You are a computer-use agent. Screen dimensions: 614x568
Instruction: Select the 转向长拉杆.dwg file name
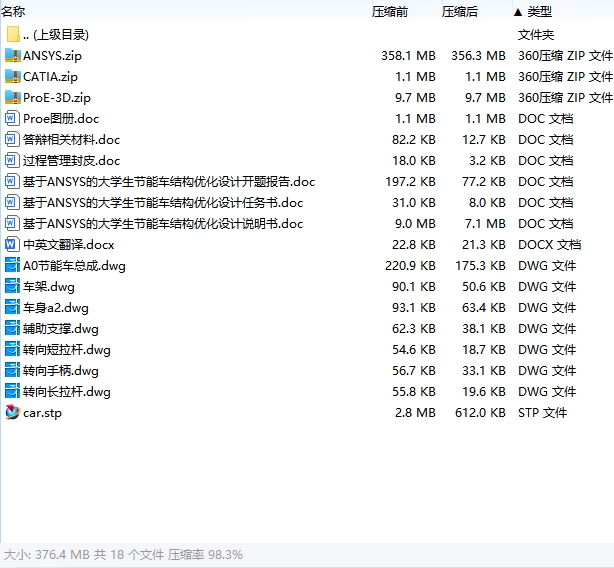click(x=67, y=392)
